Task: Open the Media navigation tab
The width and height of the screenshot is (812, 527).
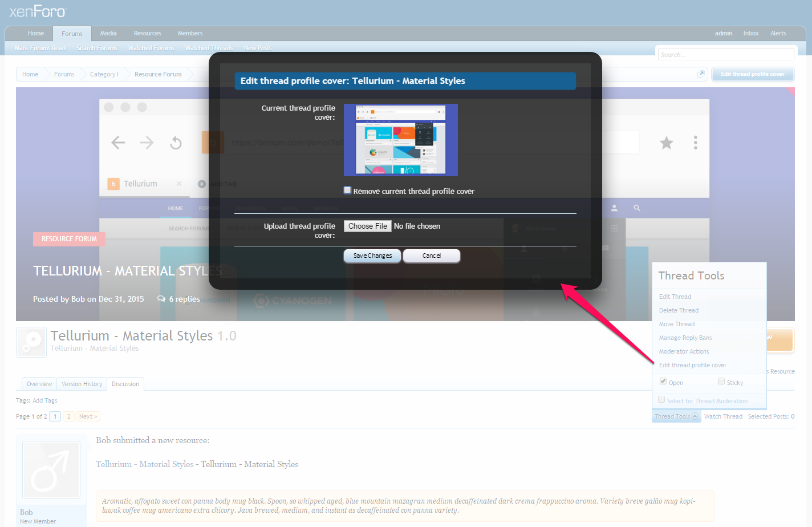Action: tap(108, 33)
